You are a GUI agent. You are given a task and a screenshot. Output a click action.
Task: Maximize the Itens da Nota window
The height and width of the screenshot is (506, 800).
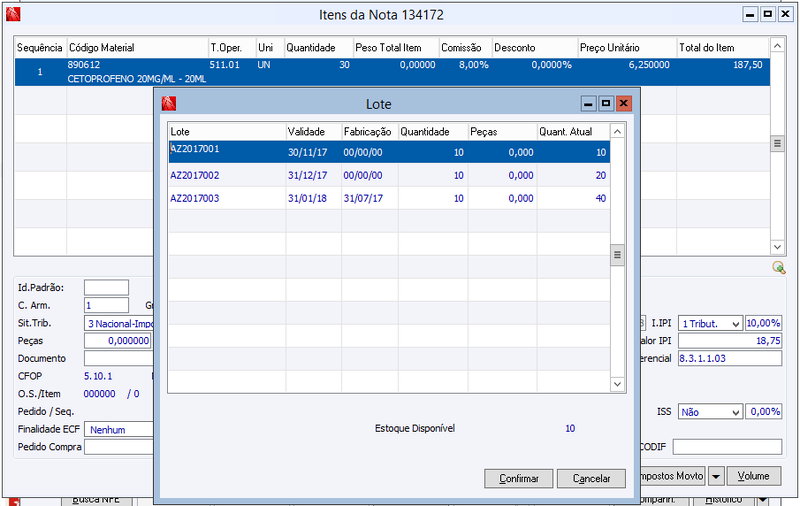click(x=767, y=14)
